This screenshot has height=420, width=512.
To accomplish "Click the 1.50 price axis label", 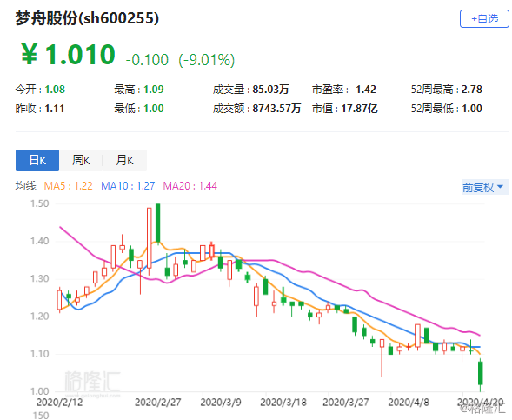I will 39,203.
